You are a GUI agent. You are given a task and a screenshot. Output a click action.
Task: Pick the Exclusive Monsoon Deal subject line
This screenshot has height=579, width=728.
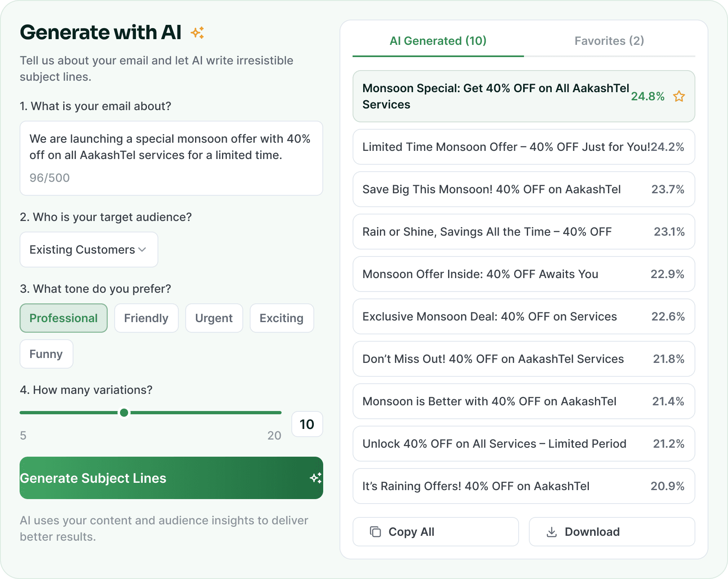pos(524,316)
